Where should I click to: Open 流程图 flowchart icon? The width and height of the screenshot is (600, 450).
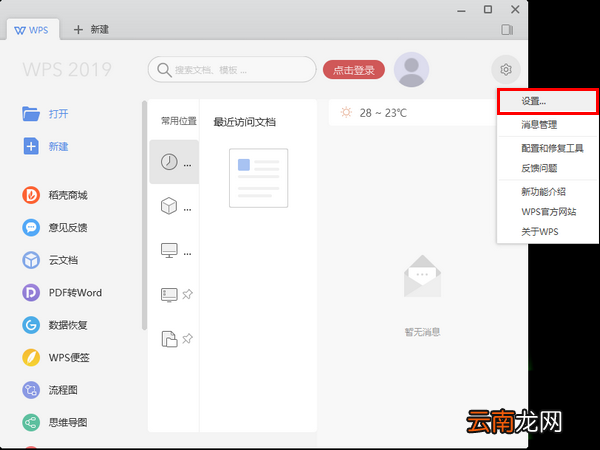[31, 390]
